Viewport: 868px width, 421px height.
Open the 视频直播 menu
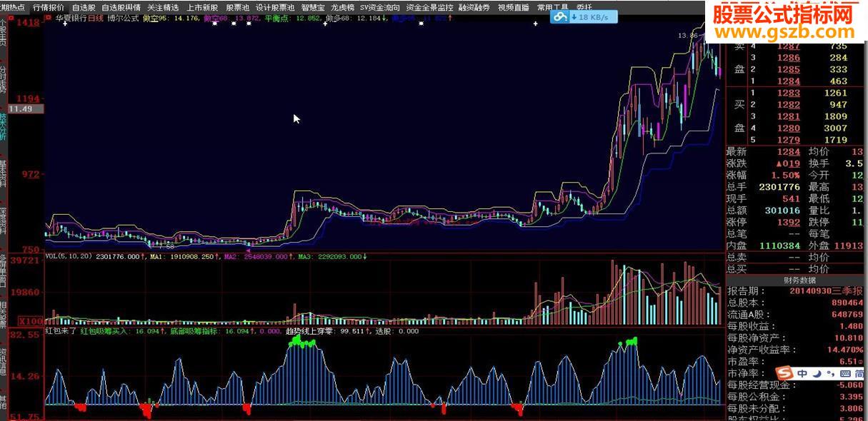tap(514, 7)
